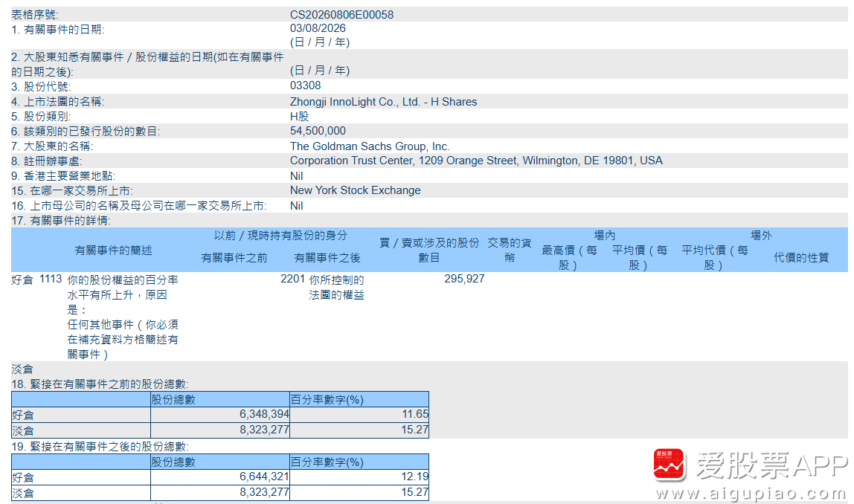Click the 股份總數 header in section 18
The width and height of the screenshot is (854, 504).
(x=173, y=399)
